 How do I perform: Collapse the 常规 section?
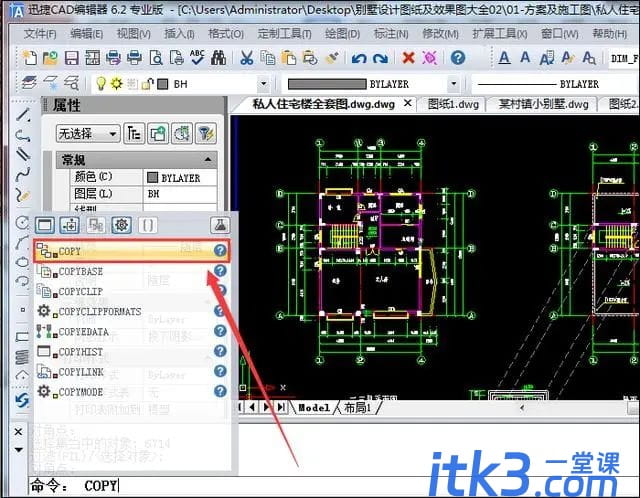pos(208,160)
